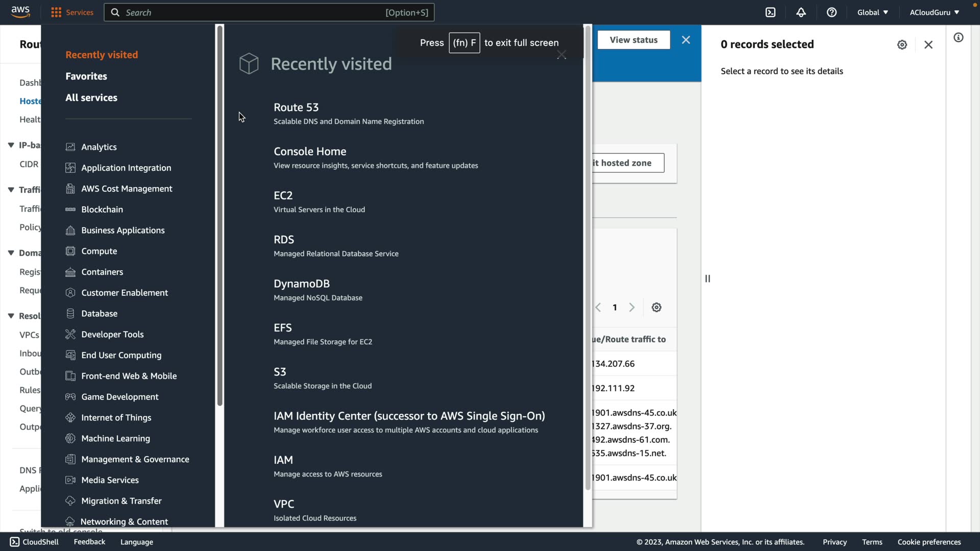The image size is (980, 551).
Task: Switch to the Favorites menu tab
Action: [x=86, y=76]
